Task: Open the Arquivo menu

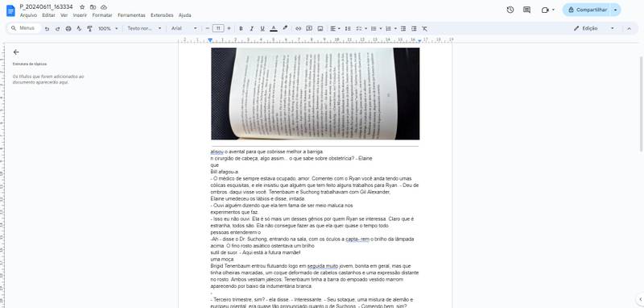Action: [x=28, y=15]
